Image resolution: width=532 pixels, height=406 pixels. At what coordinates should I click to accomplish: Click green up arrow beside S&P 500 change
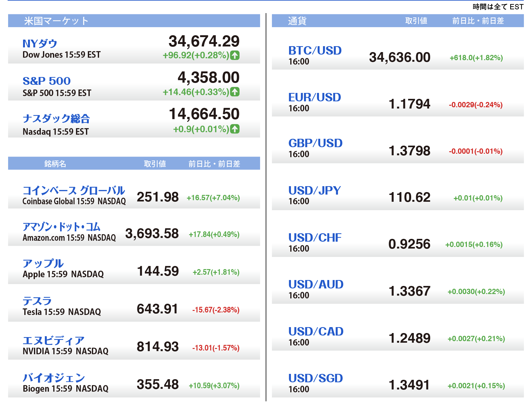tap(235, 92)
